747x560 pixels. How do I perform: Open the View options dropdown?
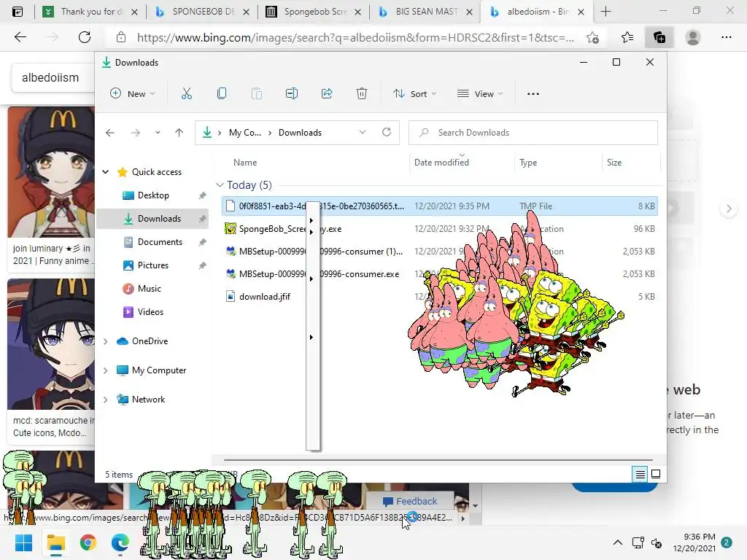tap(480, 94)
